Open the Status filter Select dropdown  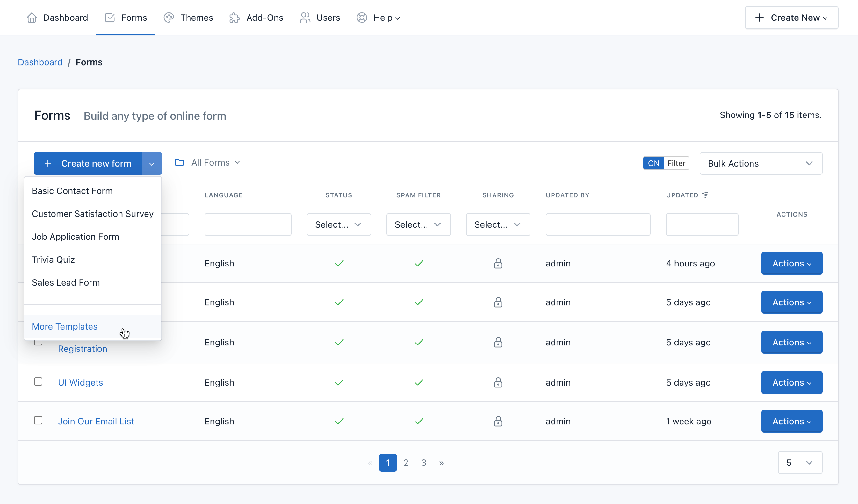339,224
